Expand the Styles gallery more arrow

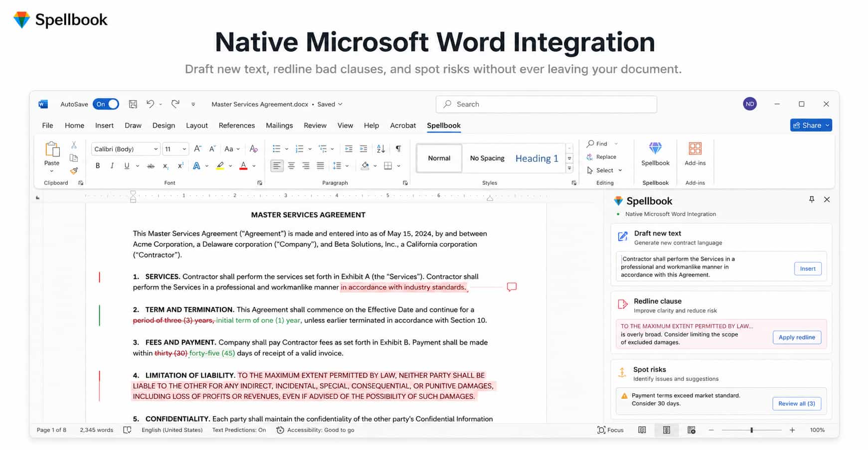pos(569,168)
